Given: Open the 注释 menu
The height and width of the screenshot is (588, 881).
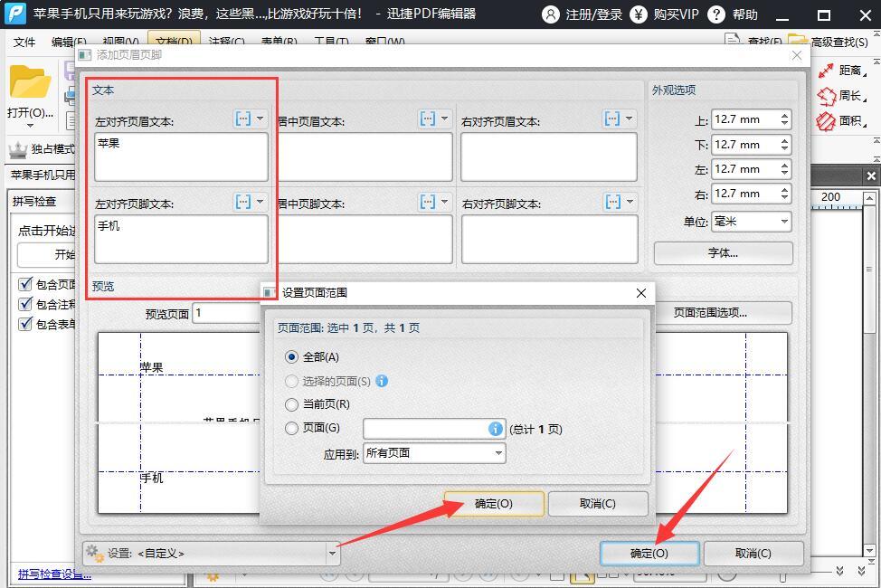Looking at the screenshot, I should [x=226, y=43].
